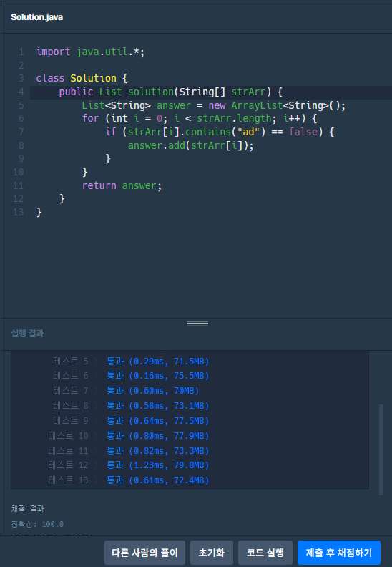Click 테스트 11 result 통과 (0.82ms, 73.3MB)
Screen dimensions: 392x567
coord(158,450)
